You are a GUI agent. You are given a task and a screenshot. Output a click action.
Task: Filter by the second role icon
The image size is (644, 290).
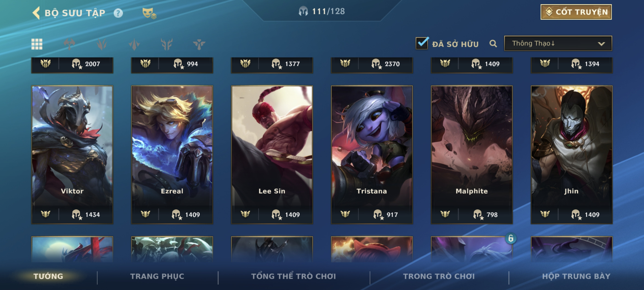coord(102,44)
